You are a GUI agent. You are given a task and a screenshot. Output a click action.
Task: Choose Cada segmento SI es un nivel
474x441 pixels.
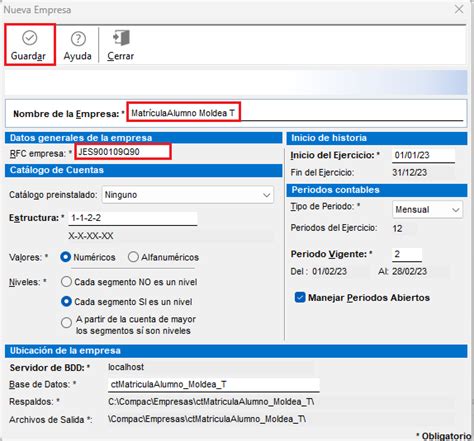click(66, 302)
